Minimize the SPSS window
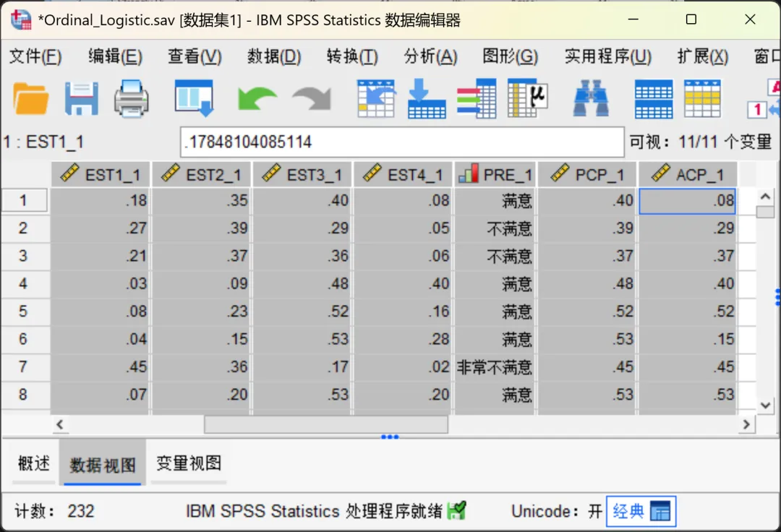Viewport: 781px width, 532px height. click(x=633, y=20)
